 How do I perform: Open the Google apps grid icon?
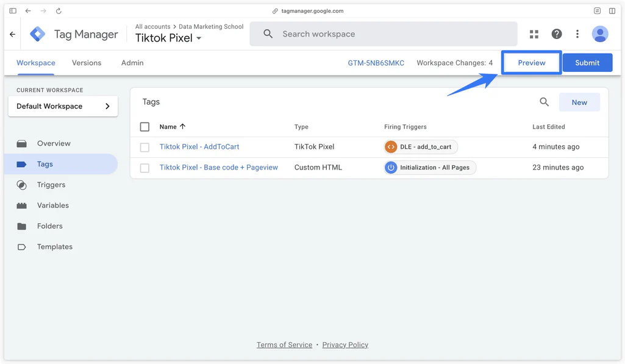534,34
